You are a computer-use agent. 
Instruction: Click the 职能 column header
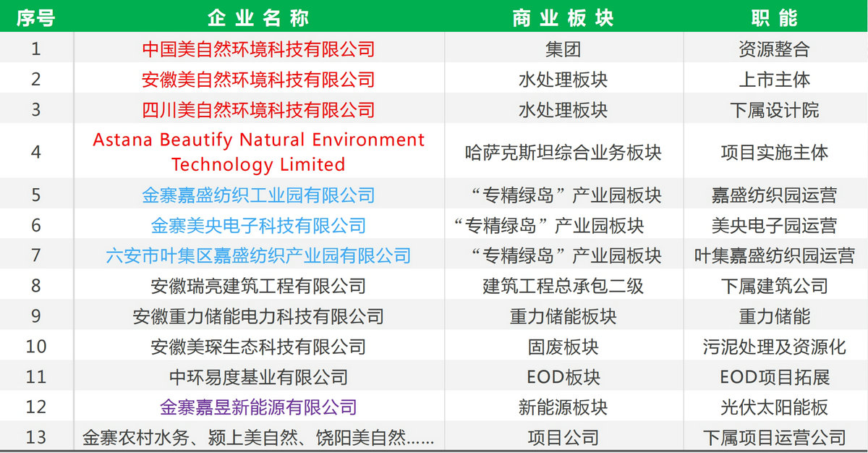[x=774, y=17]
